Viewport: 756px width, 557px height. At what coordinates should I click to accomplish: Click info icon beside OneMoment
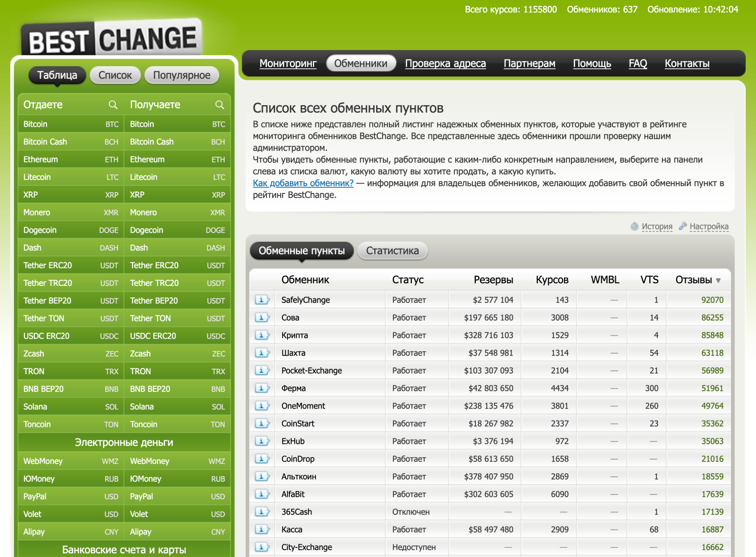[x=262, y=406]
